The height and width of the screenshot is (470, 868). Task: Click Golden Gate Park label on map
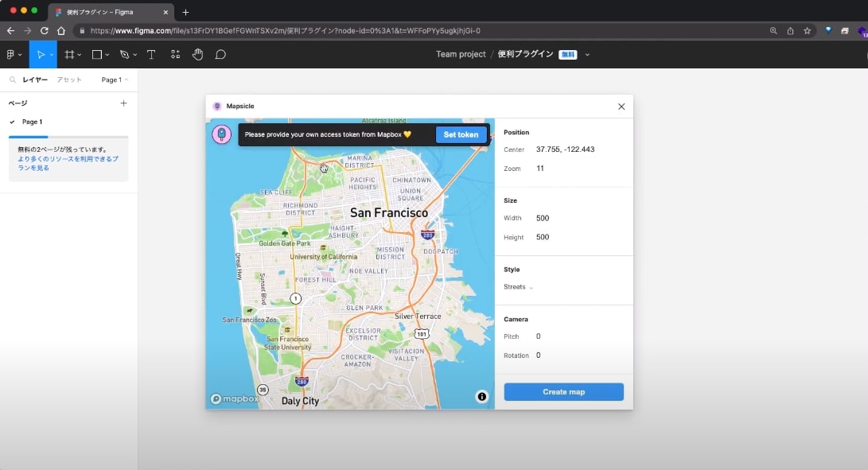[285, 243]
